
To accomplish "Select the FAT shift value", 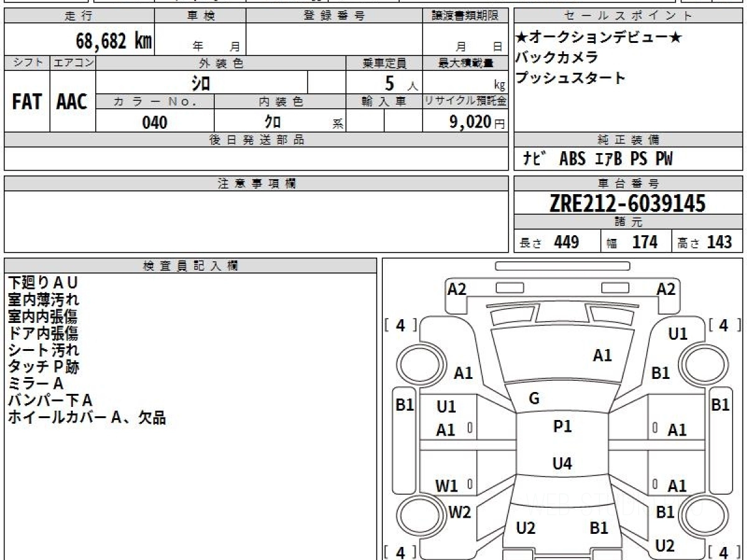I will (27, 102).
